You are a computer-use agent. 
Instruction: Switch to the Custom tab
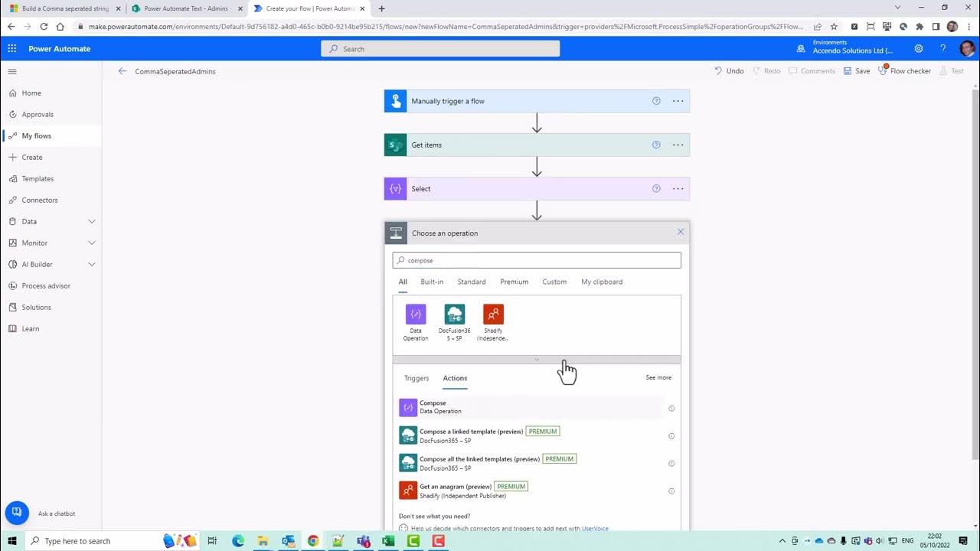tap(554, 282)
